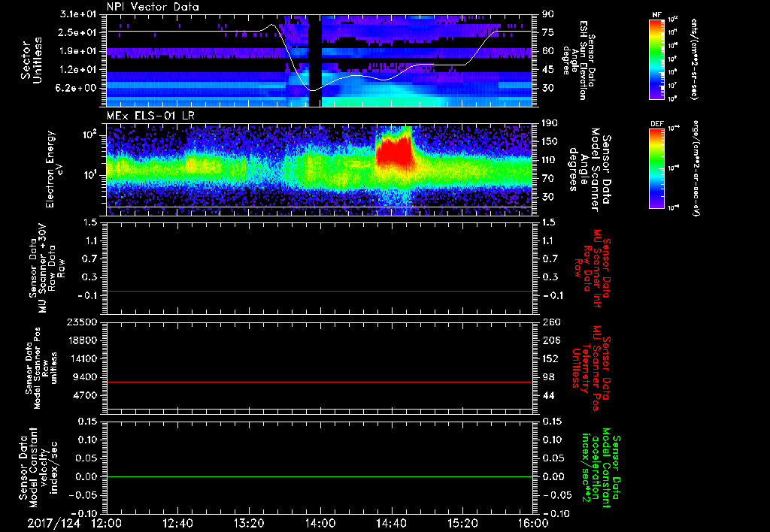
Task: Click the 23500 scanner position tick
Action: click(82, 322)
